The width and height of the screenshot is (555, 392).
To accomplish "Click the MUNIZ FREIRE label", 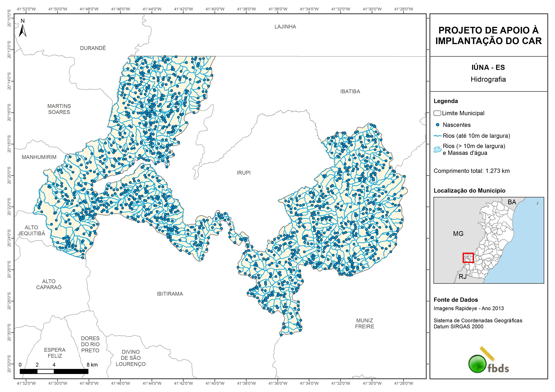I will point(365,323).
